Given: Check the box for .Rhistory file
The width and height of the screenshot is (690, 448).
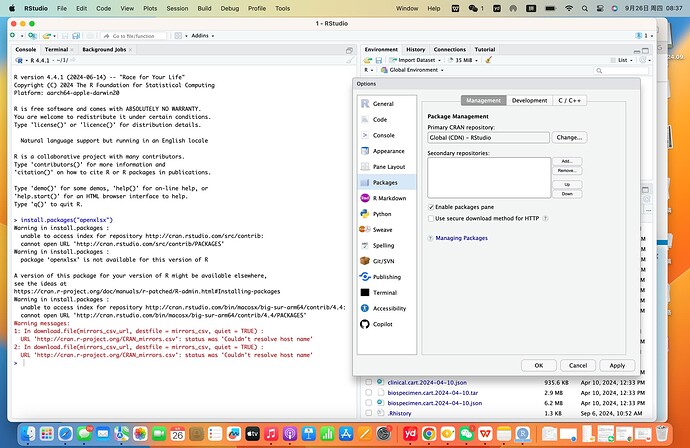Looking at the screenshot, I should point(368,413).
